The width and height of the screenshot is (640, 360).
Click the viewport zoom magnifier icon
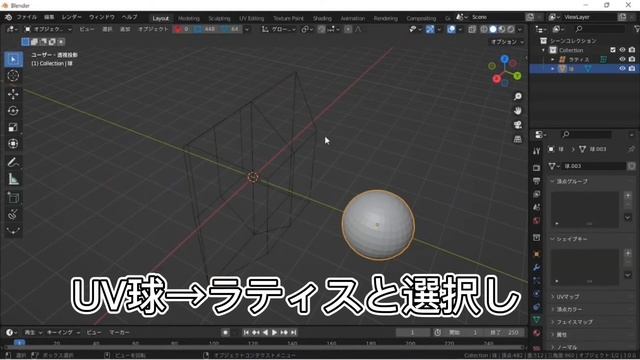tap(518, 96)
